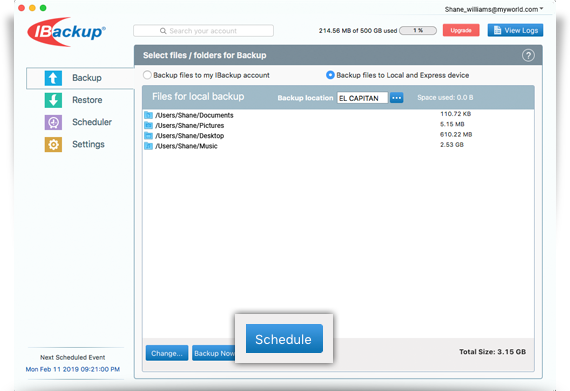Screen dimensions: 570x391
Task: Open the Settings gear icon
Action: tap(53, 144)
